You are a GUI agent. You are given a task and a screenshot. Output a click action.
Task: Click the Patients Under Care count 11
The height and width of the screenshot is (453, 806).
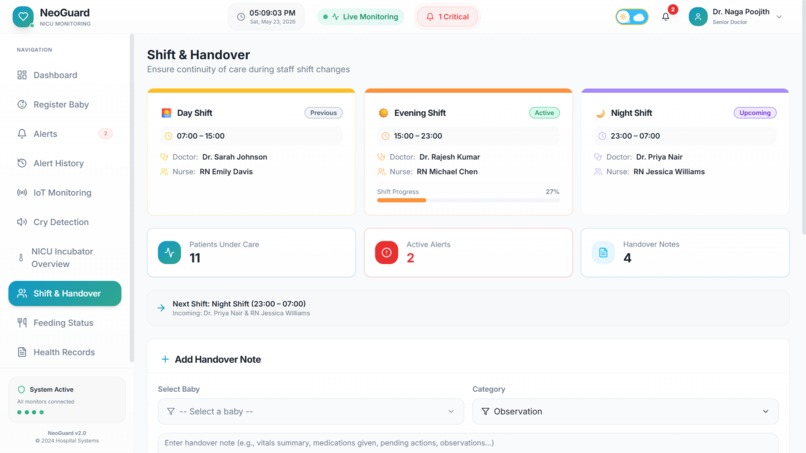tap(195, 258)
